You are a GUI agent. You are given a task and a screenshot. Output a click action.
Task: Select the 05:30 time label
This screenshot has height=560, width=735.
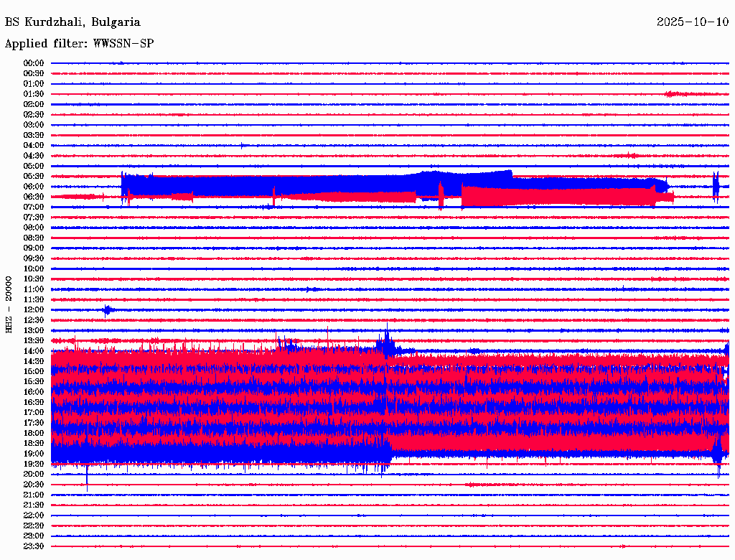pos(34,176)
